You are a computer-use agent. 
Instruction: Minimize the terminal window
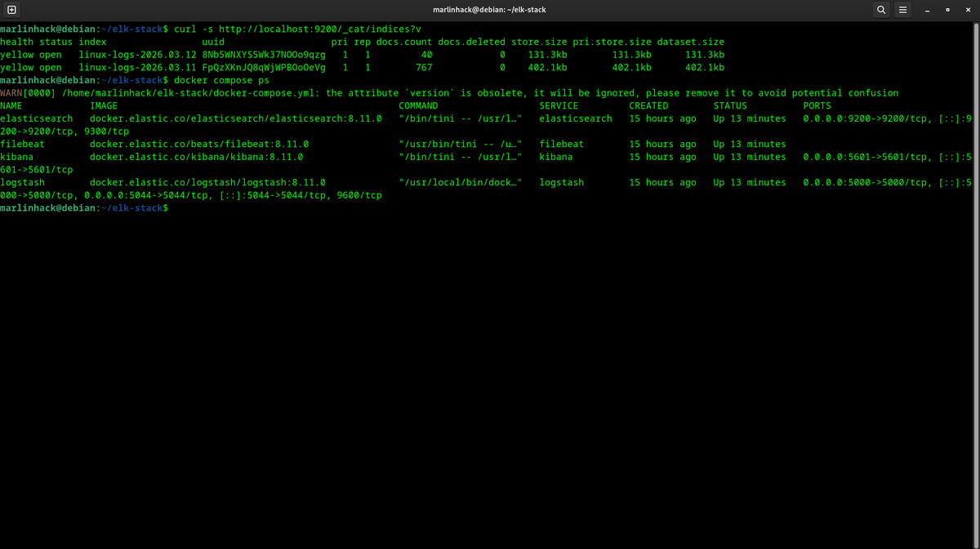tap(927, 10)
